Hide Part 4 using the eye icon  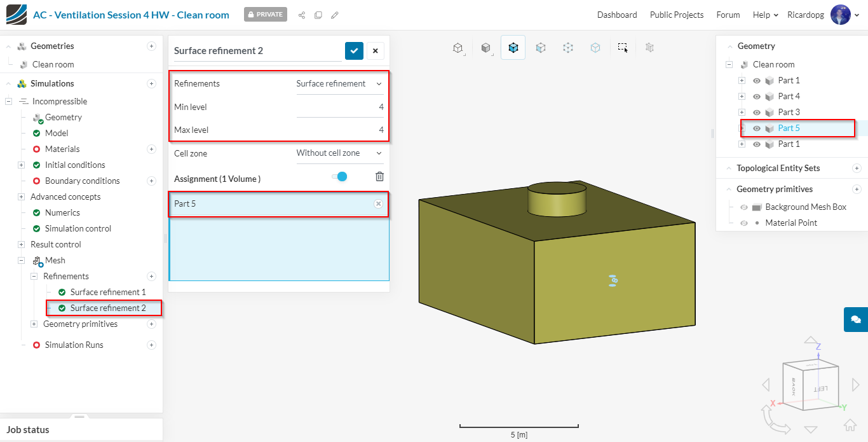click(757, 97)
